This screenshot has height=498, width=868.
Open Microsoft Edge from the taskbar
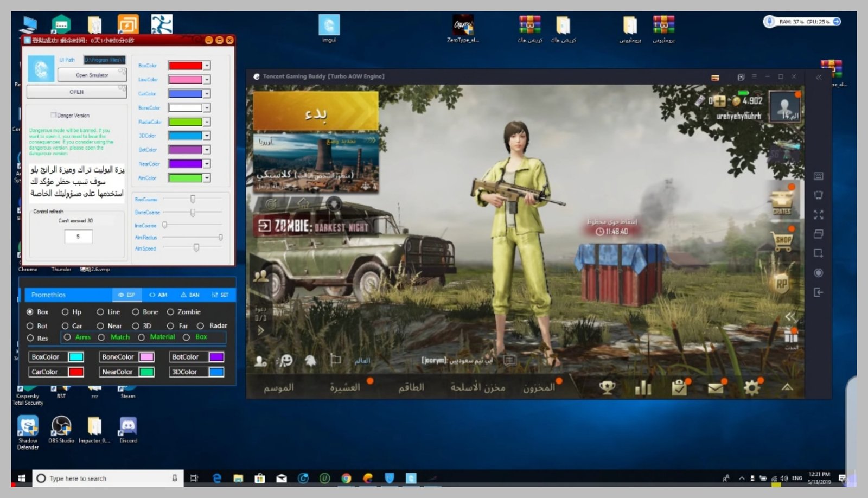click(x=217, y=478)
